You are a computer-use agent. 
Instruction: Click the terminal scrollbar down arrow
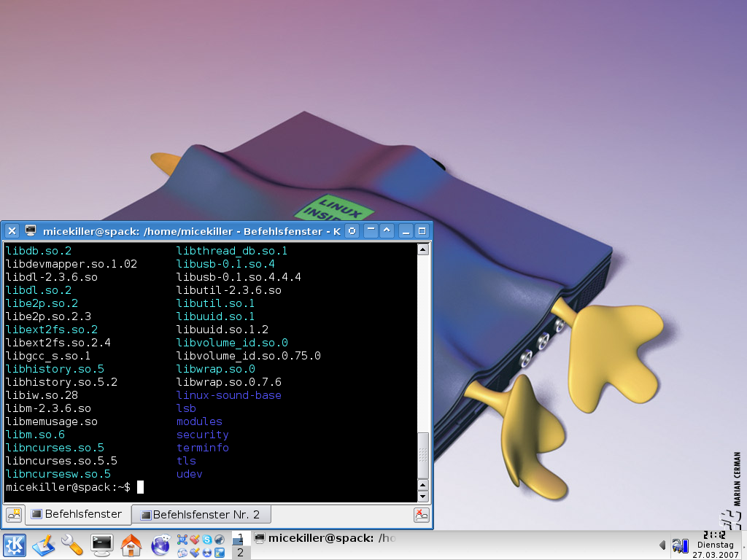[x=422, y=497]
